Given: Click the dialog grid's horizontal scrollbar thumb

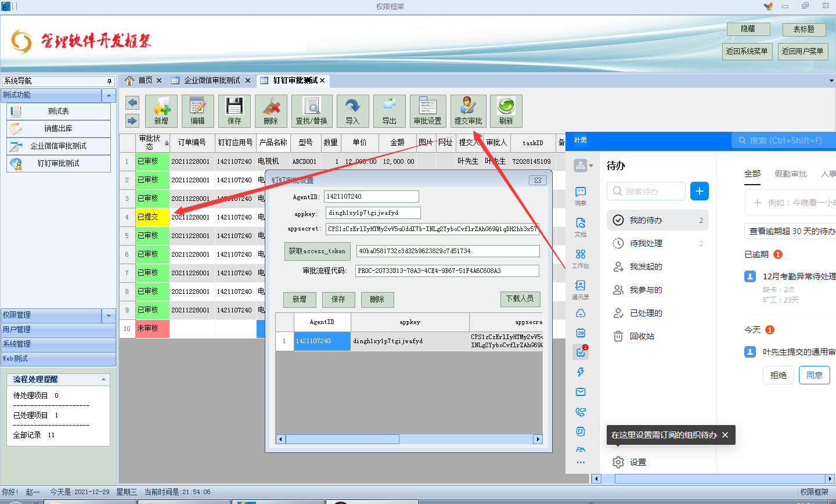Looking at the screenshot, I should click(x=342, y=440).
